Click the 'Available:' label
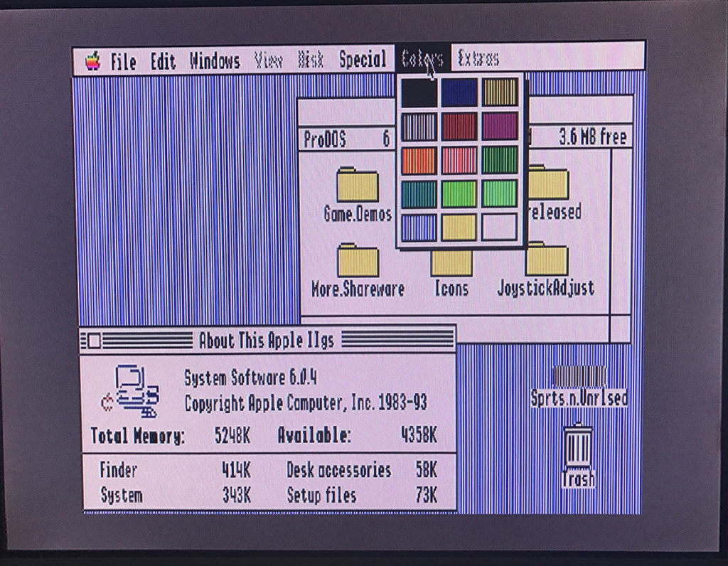728x566 pixels. (x=314, y=435)
